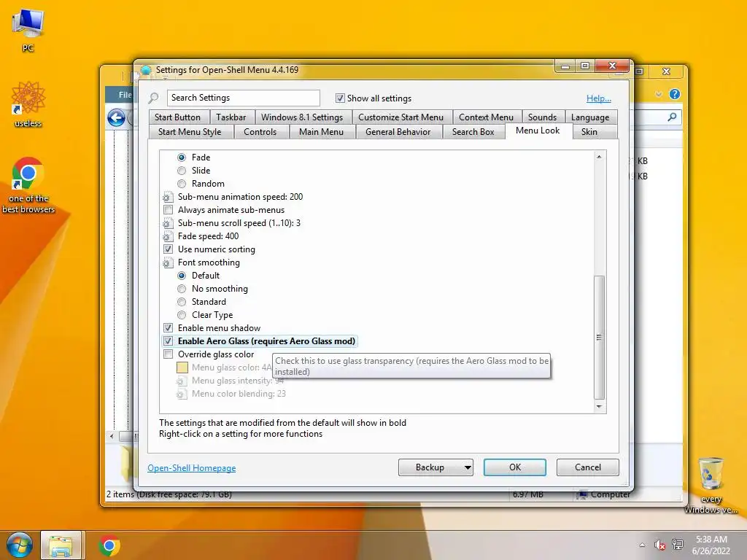This screenshot has height=560, width=747.
Task: Open File Explorer from the taskbar
Action: coord(61,545)
